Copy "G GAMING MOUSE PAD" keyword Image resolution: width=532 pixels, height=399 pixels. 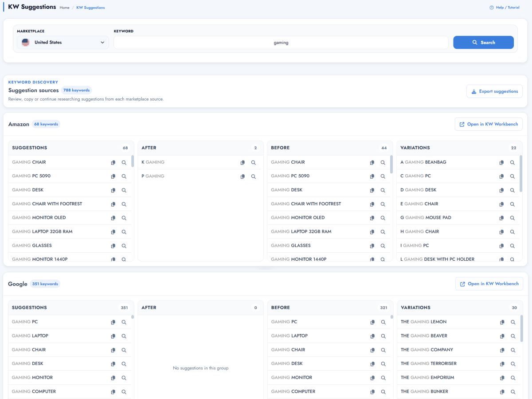(x=501, y=218)
